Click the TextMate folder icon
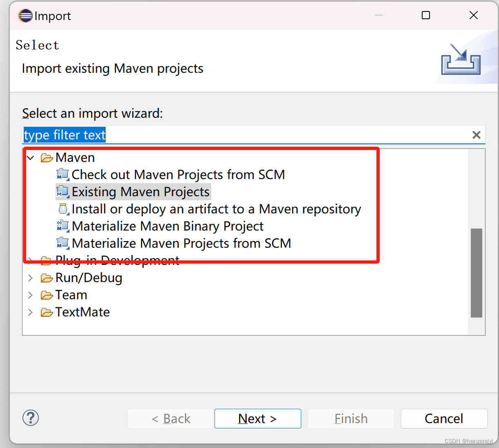499x448 pixels. [x=46, y=312]
